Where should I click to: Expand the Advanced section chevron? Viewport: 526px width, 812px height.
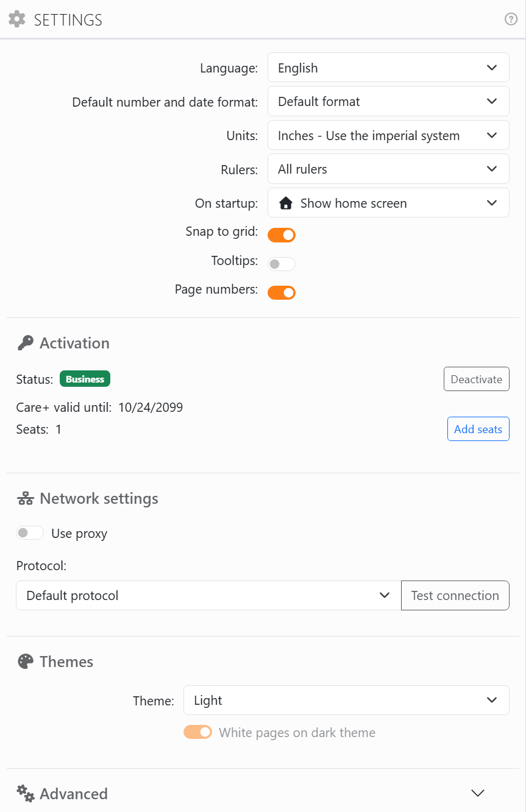tap(478, 793)
